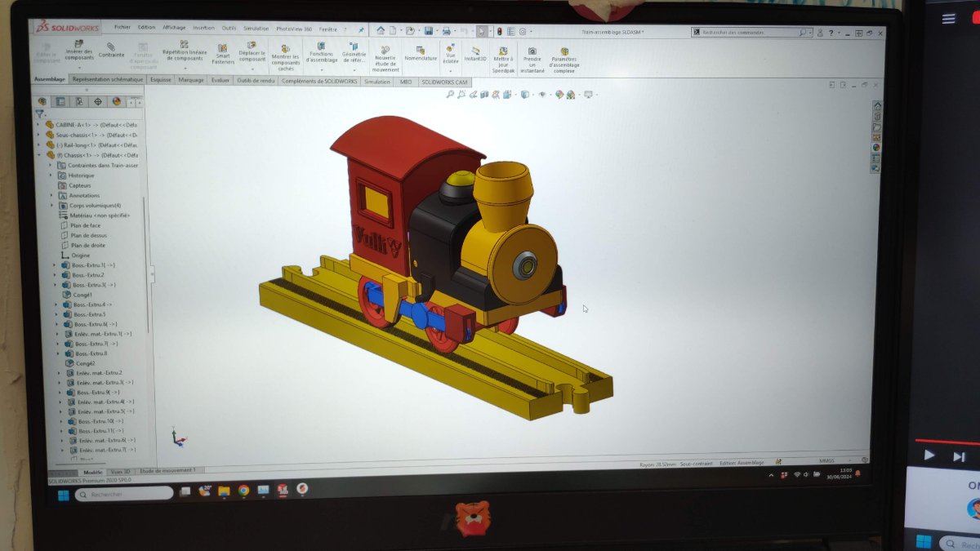Open the DisplayManager color-sphere tab
This screenshot has height=551, width=980.
(117, 101)
